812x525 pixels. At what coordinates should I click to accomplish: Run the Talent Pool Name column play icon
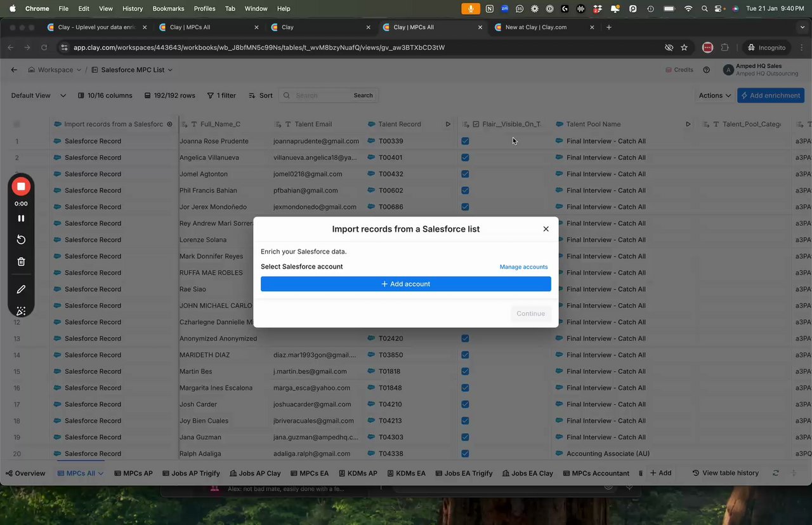tap(688, 124)
